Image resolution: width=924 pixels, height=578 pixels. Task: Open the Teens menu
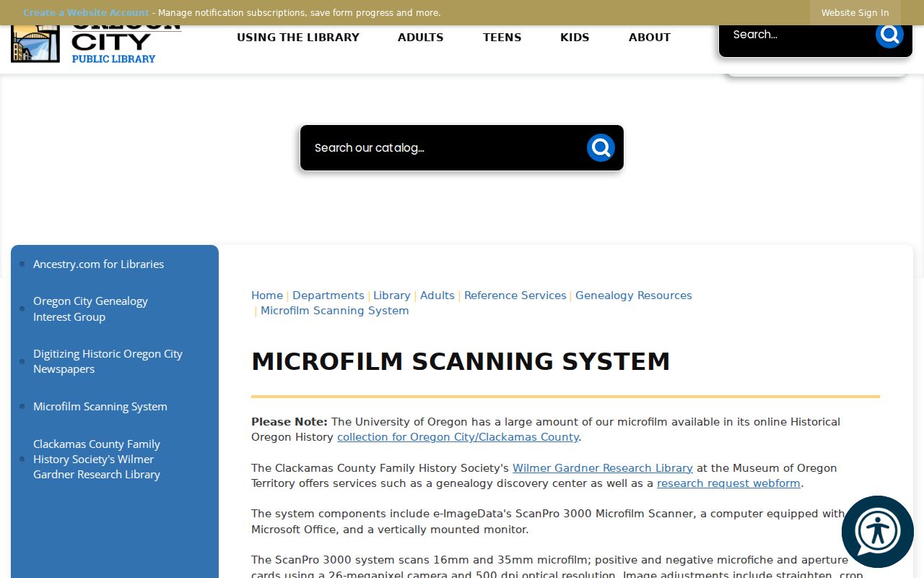502,38
